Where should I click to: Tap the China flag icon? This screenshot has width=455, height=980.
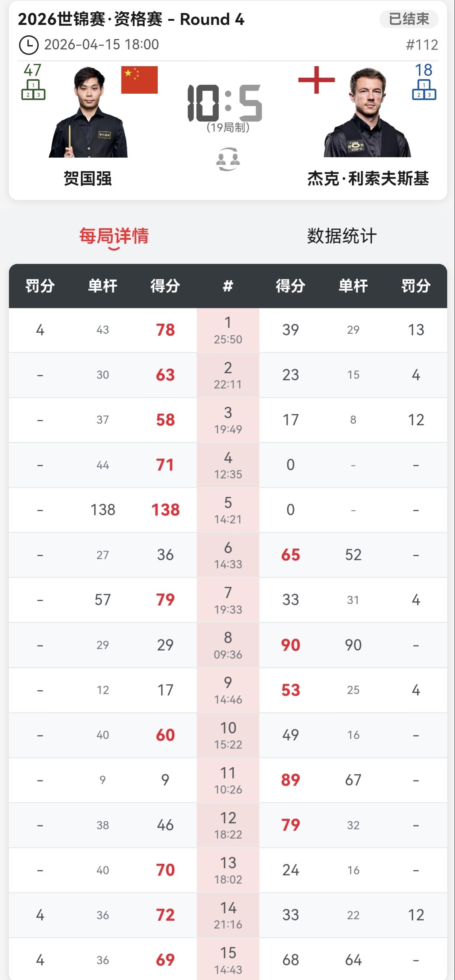click(139, 80)
